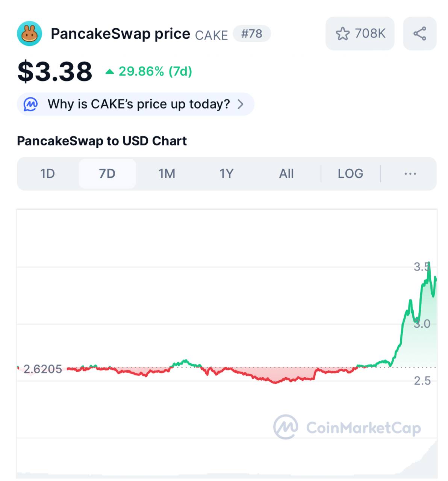Click the CoinMarketCap AI chat icon
This screenshot has width=448, height=481.
click(x=31, y=104)
